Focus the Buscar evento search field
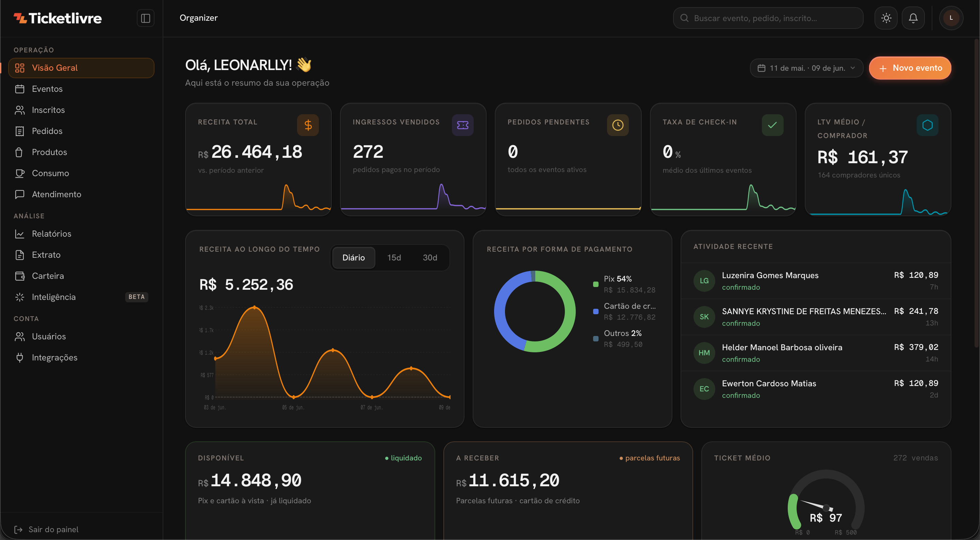The height and width of the screenshot is (540, 980). click(768, 18)
